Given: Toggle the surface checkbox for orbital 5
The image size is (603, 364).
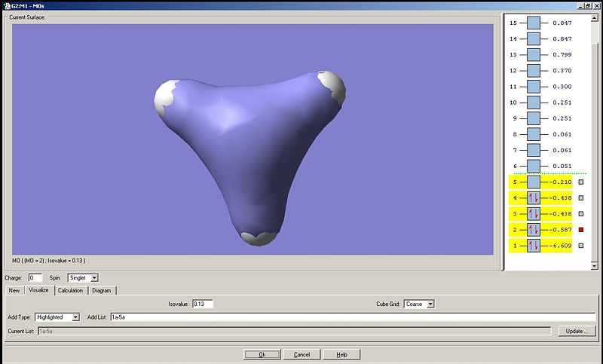Looking at the screenshot, I should pos(581,182).
